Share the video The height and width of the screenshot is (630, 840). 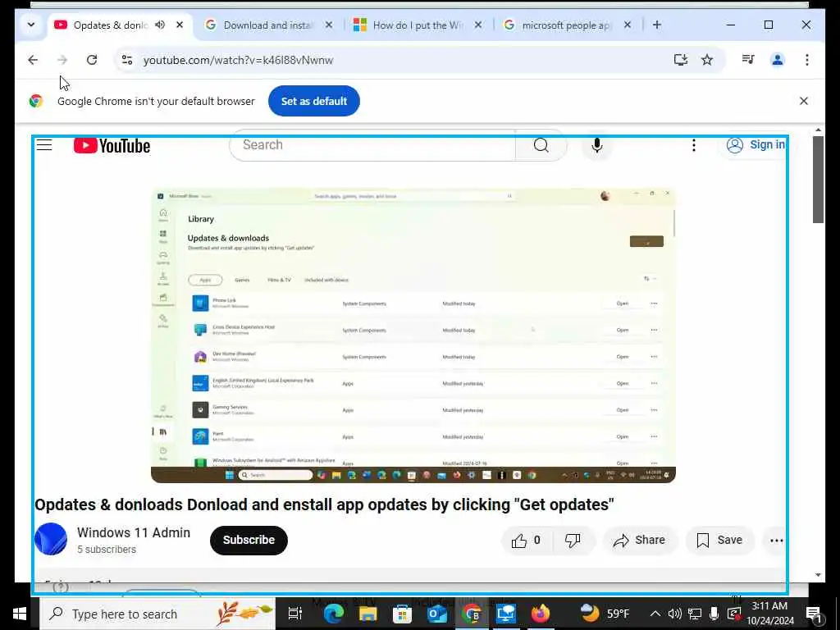[639, 540]
